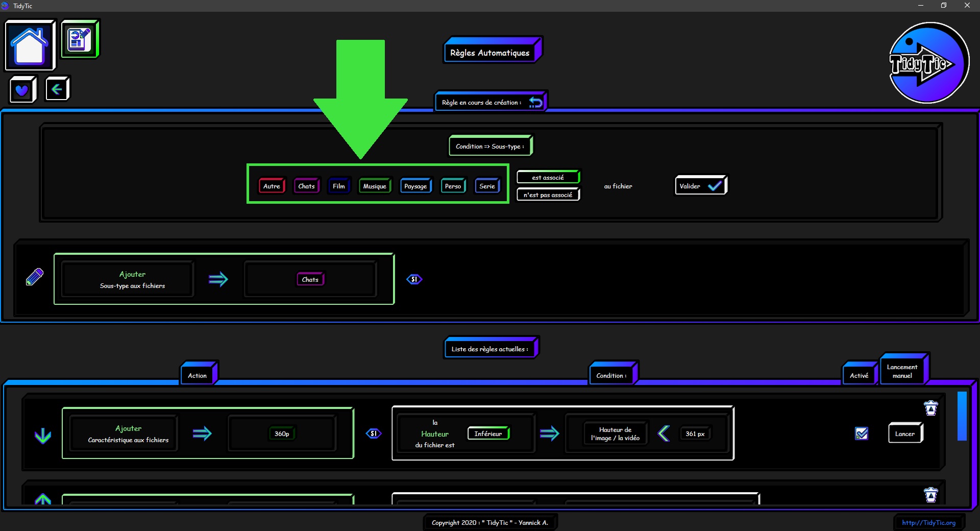The image size is (980, 531).
Task: Click 'Ajouter Caractéristique aux fichiers' action box
Action: (x=124, y=433)
